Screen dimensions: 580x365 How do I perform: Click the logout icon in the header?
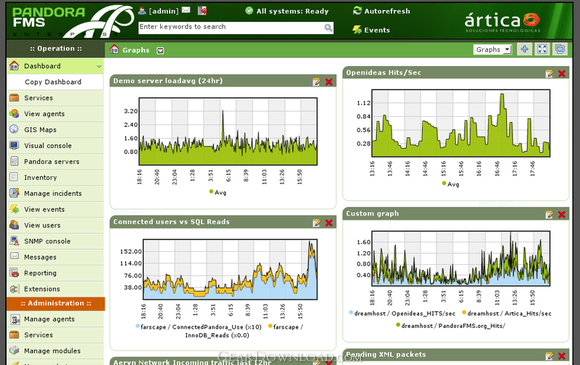coord(202,10)
